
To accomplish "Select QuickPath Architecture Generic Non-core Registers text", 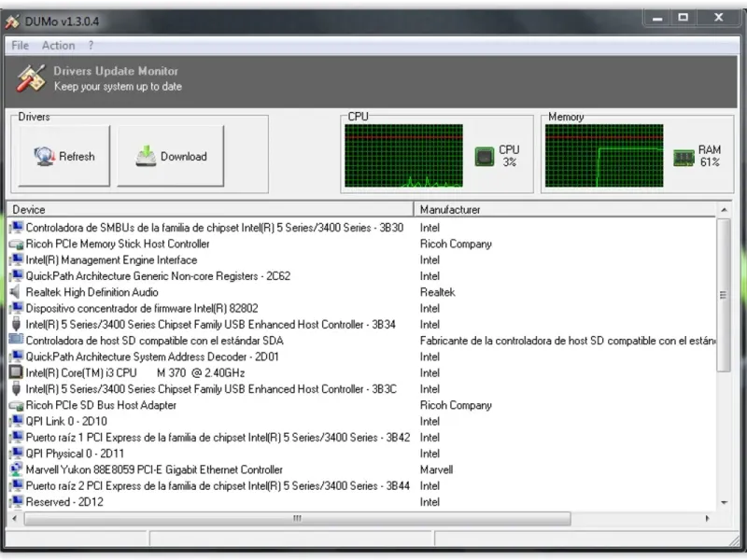I will click(x=158, y=276).
